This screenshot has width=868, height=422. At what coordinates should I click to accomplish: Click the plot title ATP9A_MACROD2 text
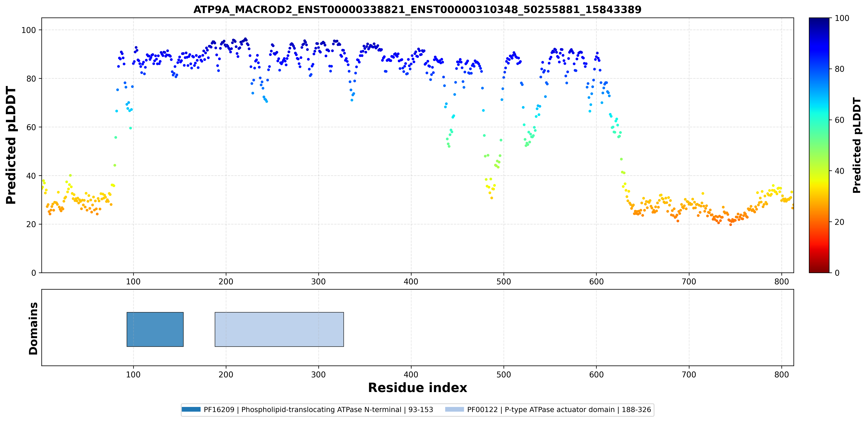417,9
